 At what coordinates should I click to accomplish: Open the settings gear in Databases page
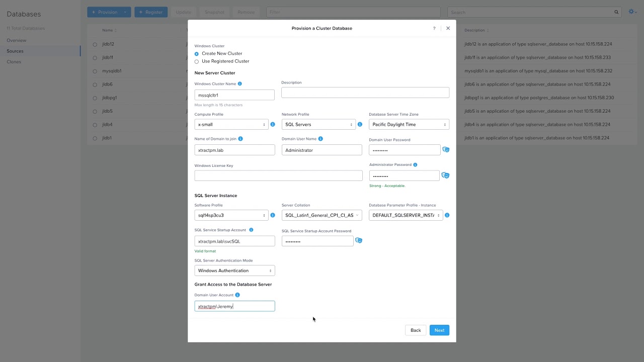pos(632,12)
